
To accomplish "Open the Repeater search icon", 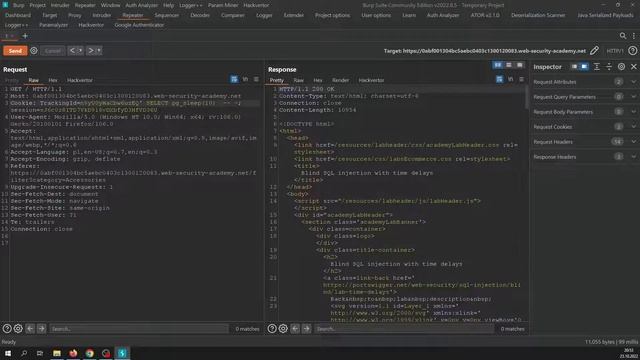I will click(x=623, y=36).
